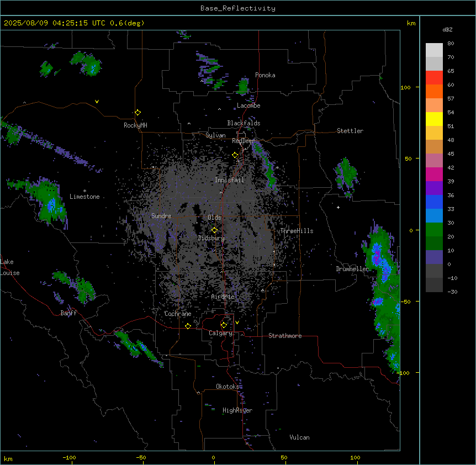Click the Airdrie label
The width and height of the screenshot is (476, 465).
click(223, 297)
